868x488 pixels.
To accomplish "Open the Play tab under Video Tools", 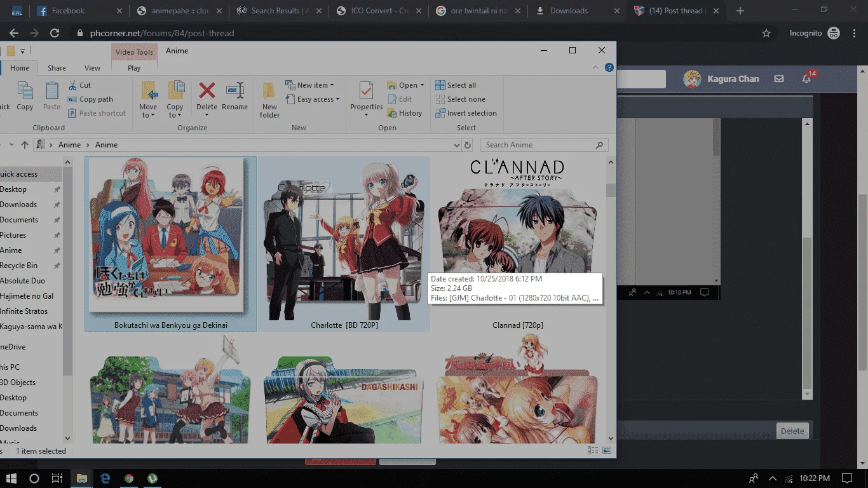I will pyautogui.click(x=134, y=68).
